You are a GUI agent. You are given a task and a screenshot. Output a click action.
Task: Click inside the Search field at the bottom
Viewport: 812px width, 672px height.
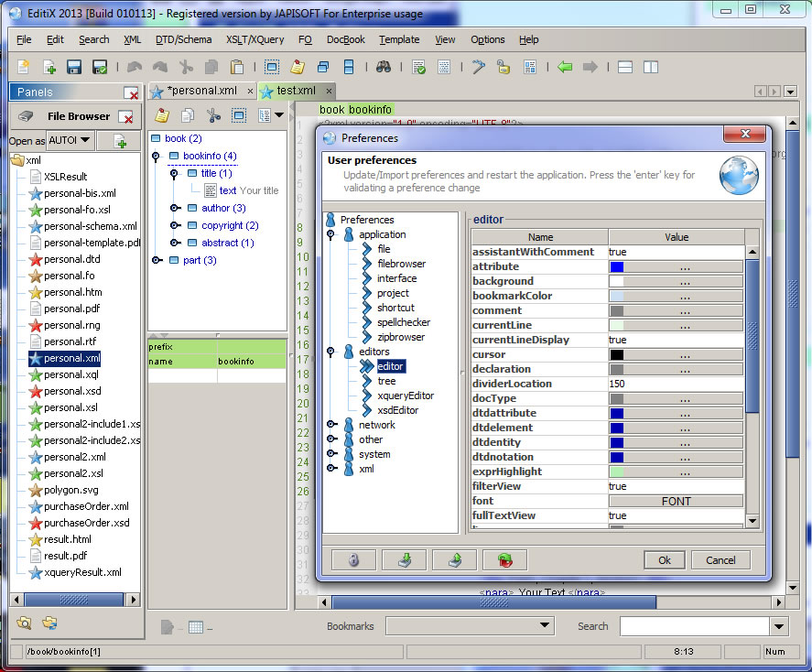(696, 626)
